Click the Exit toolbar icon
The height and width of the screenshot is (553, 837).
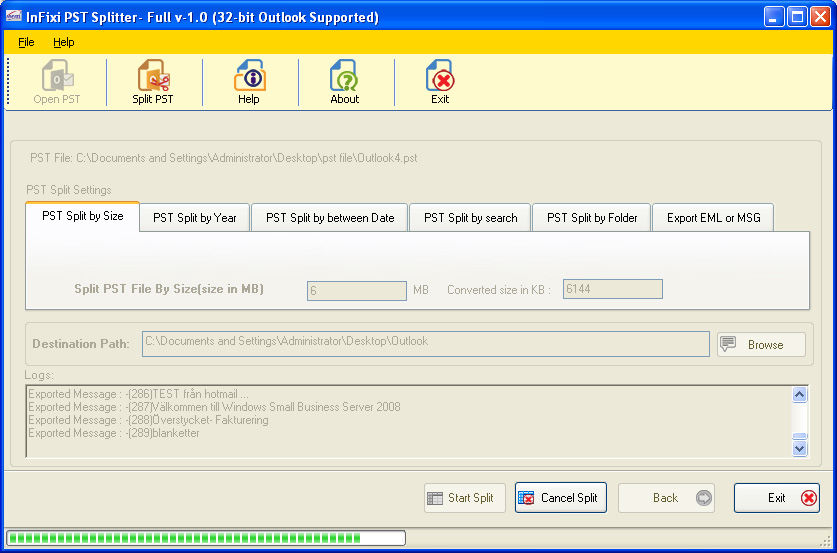tap(440, 82)
